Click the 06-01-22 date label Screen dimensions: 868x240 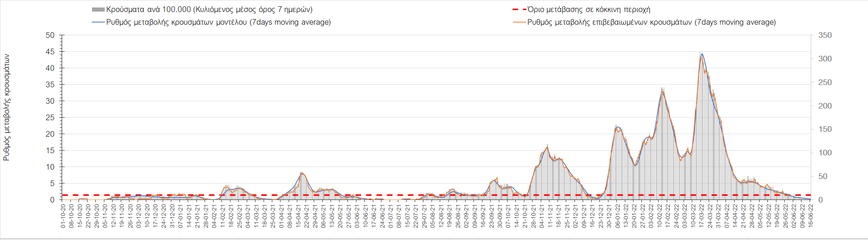617,216
